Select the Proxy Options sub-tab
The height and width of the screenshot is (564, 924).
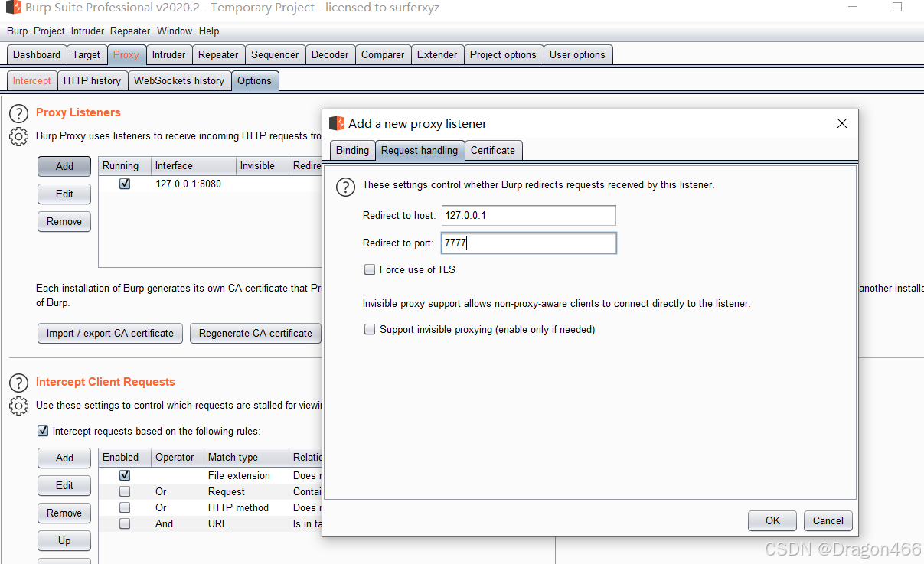click(x=254, y=80)
